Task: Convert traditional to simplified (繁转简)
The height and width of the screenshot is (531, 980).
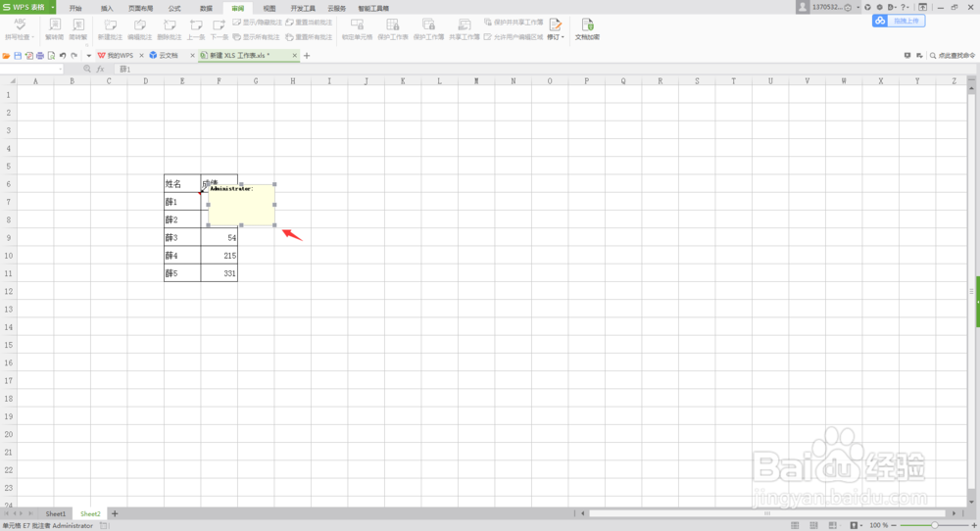Action: 54,28
